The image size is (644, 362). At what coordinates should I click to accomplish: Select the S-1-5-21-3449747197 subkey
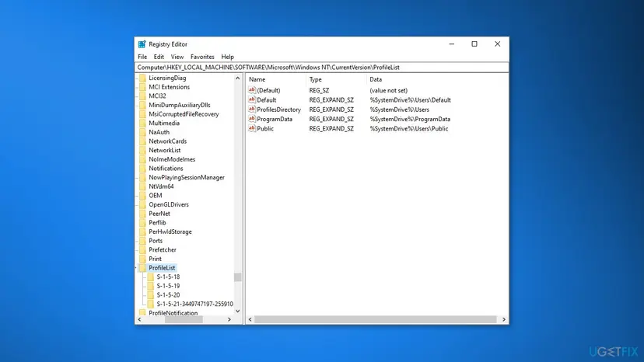[x=194, y=304]
